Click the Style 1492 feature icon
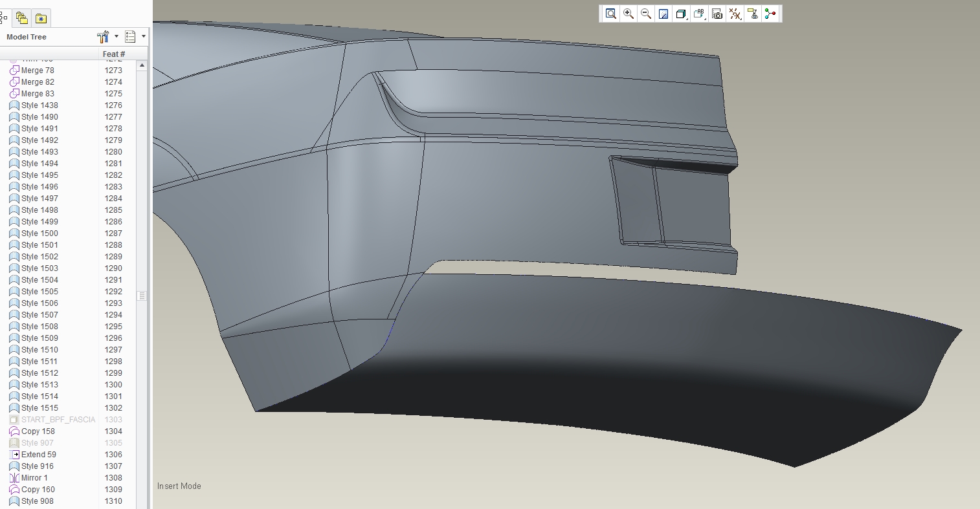Image resolution: width=980 pixels, height=509 pixels. click(x=14, y=140)
